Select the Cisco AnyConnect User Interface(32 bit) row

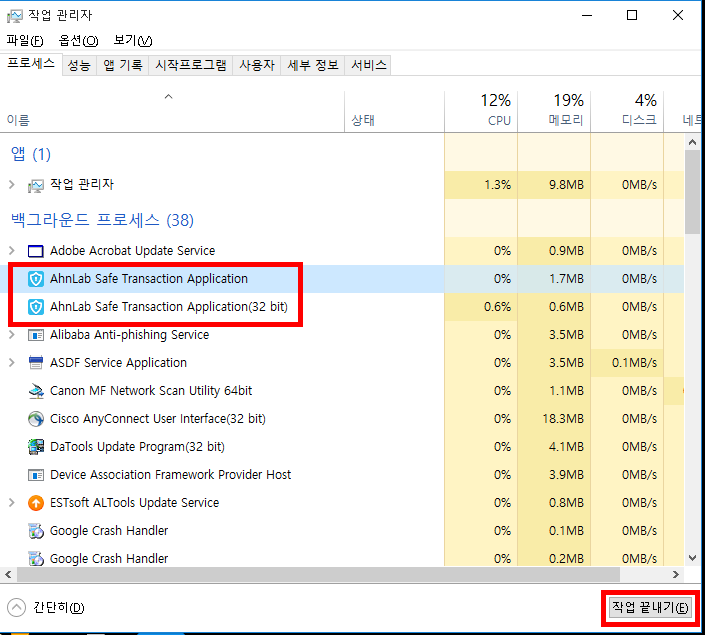pyautogui.click(x=342, y=419)
